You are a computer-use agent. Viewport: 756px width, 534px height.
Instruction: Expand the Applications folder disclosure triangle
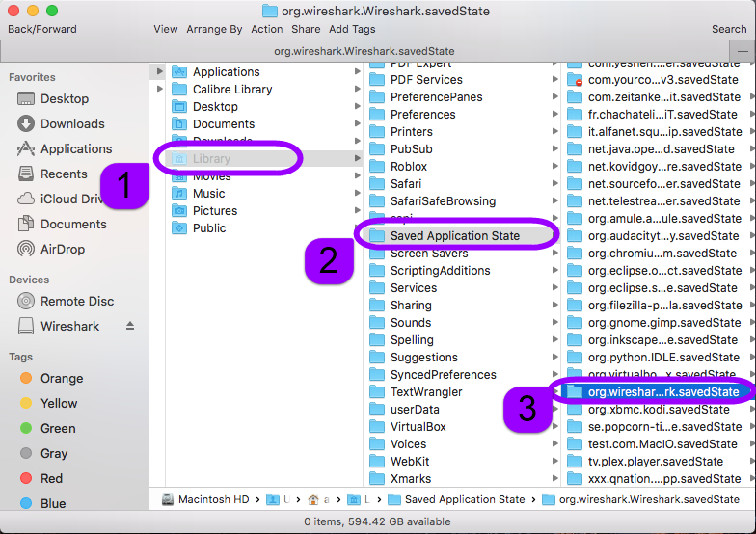click(x=159, y=72)
